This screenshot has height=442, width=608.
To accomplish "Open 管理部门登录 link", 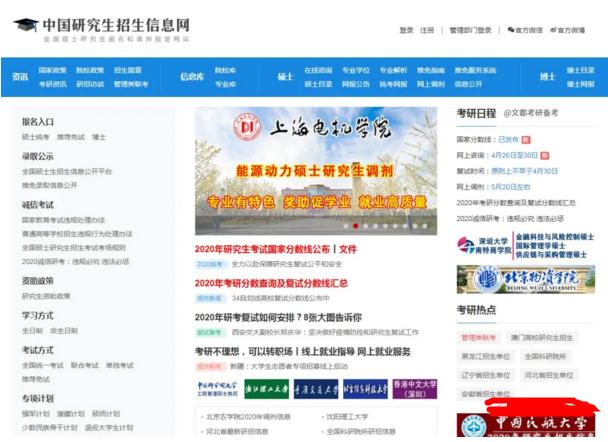I will point(470,30).
